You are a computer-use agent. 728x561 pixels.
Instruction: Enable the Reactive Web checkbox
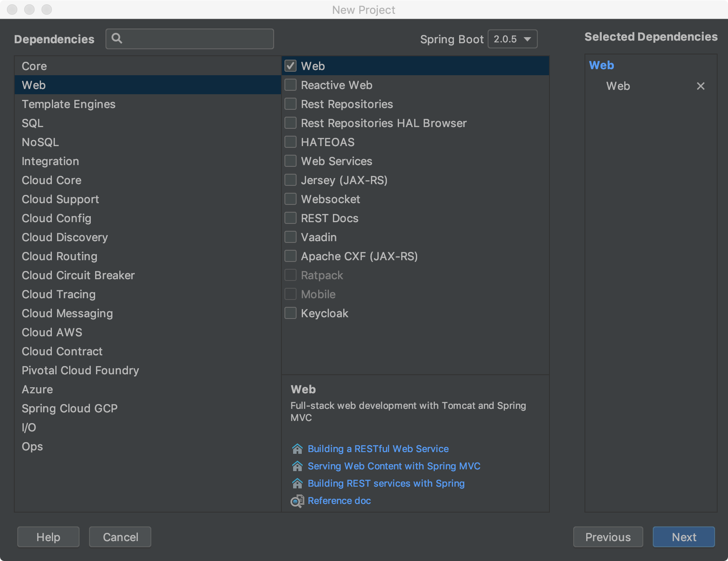tap(291, 85)
